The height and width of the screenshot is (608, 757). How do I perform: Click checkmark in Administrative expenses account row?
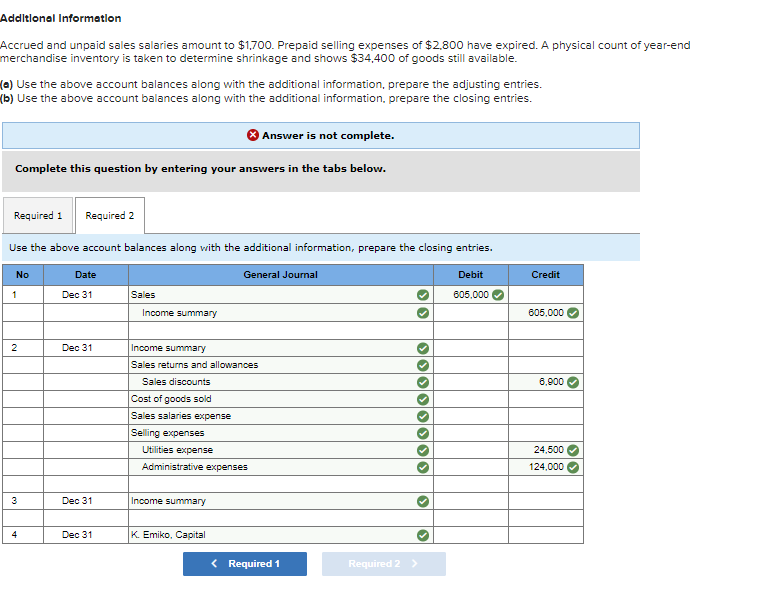(423, 467)
